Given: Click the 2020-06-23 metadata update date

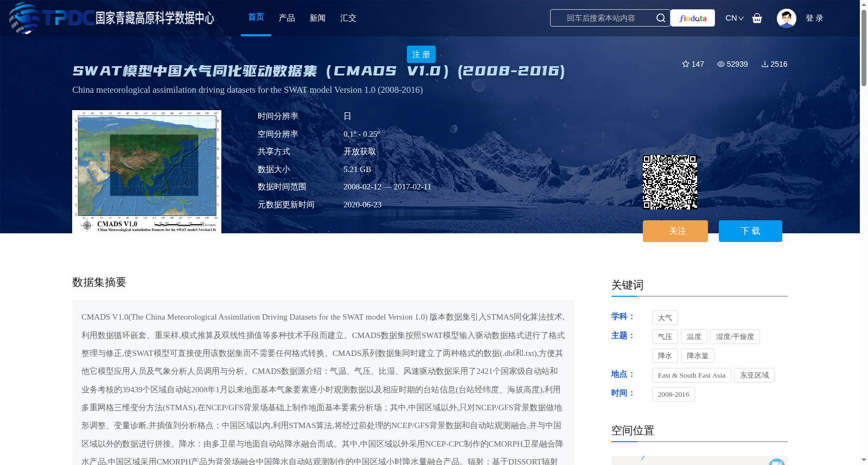Looking at the screenshot, I should [x=362, y=205].
